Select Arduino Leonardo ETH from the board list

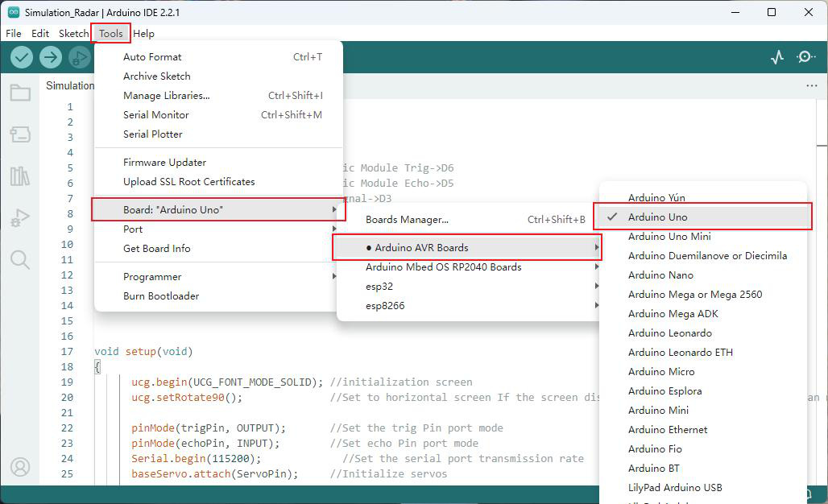703,353
